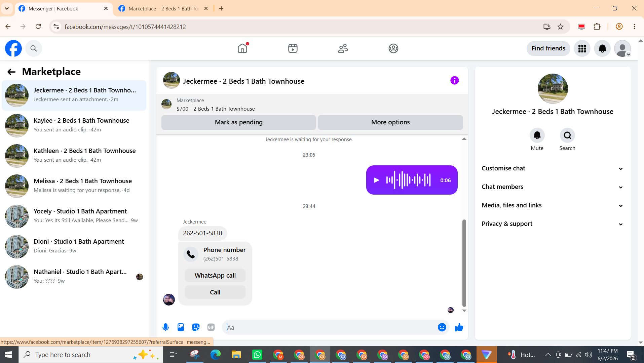
Task: Send a thumbs-up like
Action: [x=459, y=327]
